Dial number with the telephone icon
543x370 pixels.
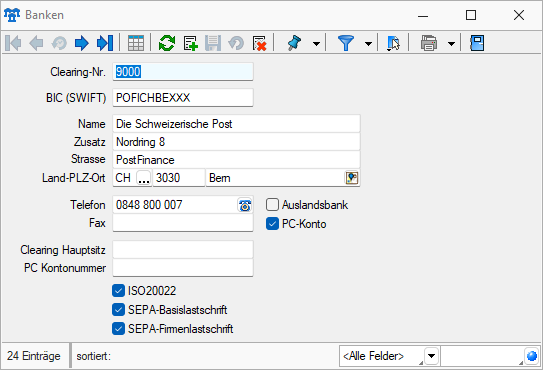click(245, 205)
